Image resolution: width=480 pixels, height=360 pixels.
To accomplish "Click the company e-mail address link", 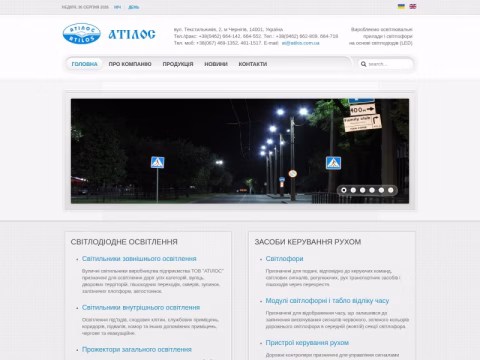I will point(301,43).
